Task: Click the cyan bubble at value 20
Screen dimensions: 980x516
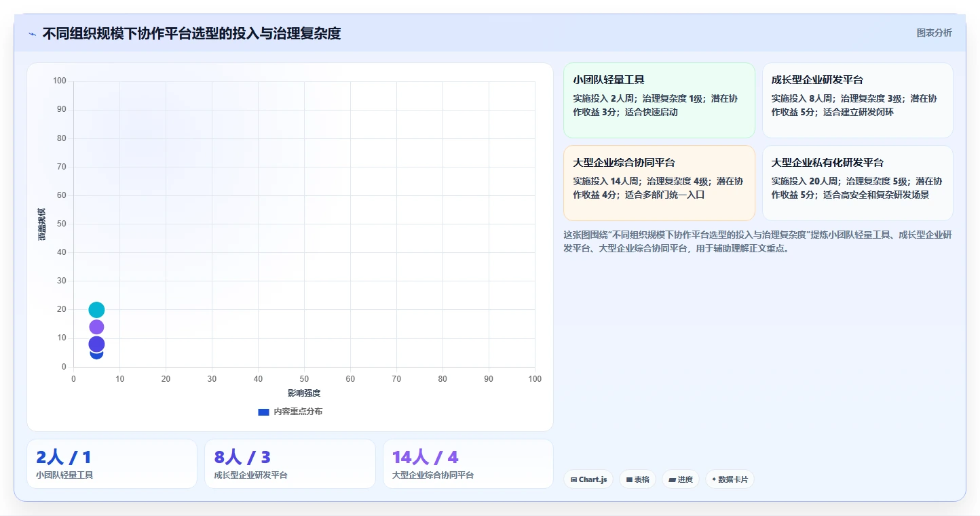Action: click(x=96, y=310)
